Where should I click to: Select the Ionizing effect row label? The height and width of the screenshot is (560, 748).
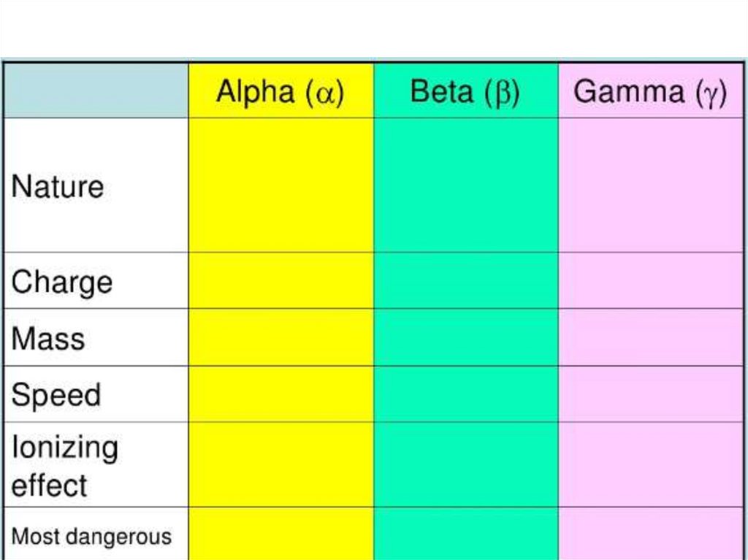65,465
